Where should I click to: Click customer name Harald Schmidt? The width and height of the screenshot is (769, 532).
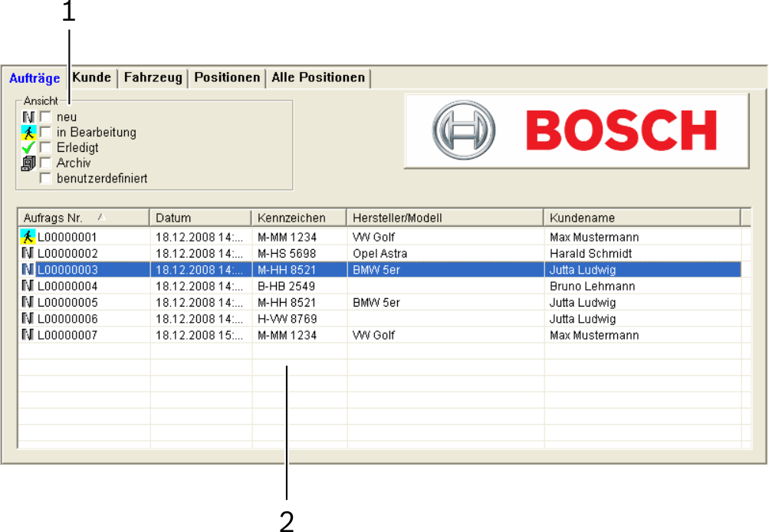591,254
